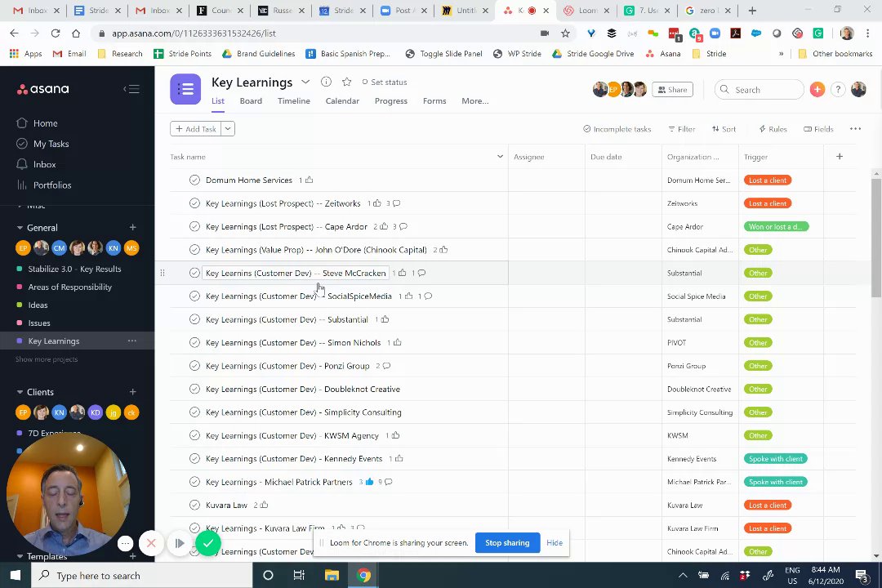Click the drag handle on Steve McCracken row

click(x=163, y=273)
